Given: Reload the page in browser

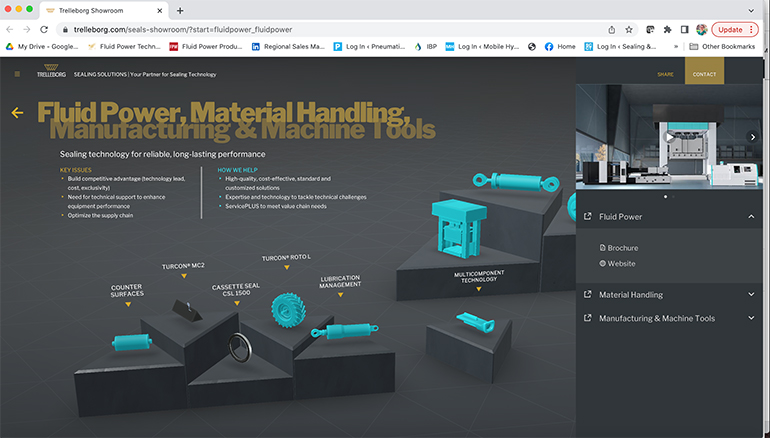Looking at the screenshot, I should [x=44, y=29].
